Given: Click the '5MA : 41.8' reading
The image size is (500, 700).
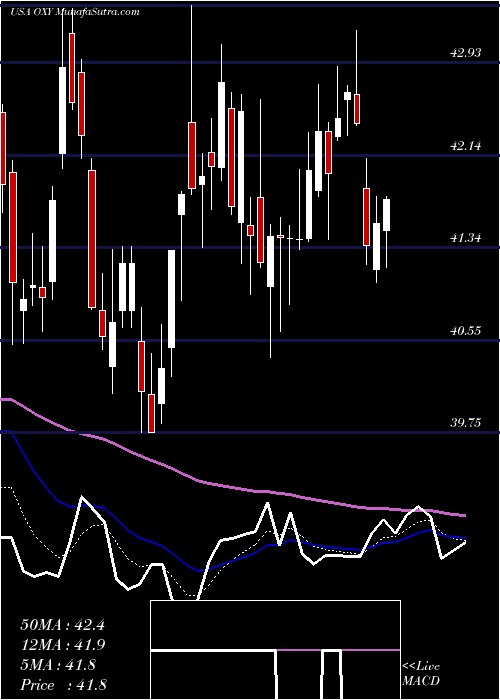Looking at the screenshot, I should (58, 665).
